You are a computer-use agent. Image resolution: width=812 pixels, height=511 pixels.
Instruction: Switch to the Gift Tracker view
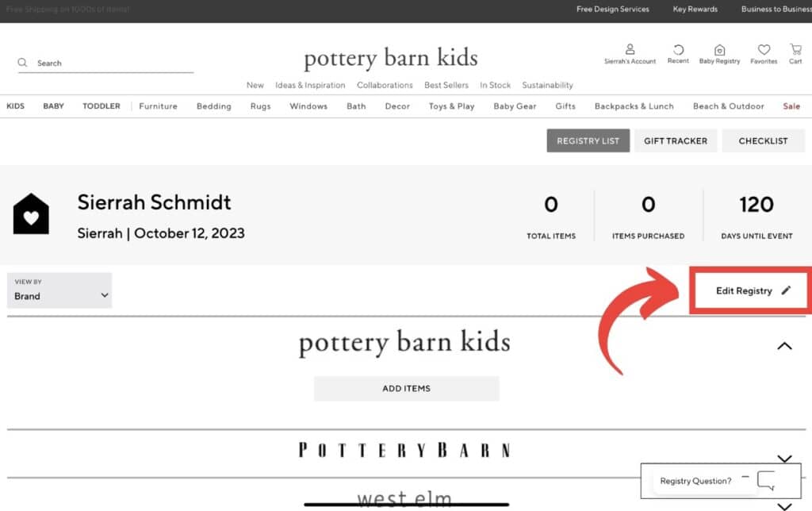click(676, 140)
